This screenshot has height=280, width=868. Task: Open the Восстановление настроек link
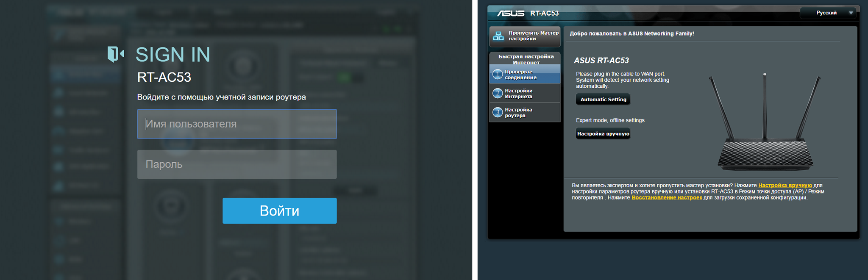coord(667,198)
